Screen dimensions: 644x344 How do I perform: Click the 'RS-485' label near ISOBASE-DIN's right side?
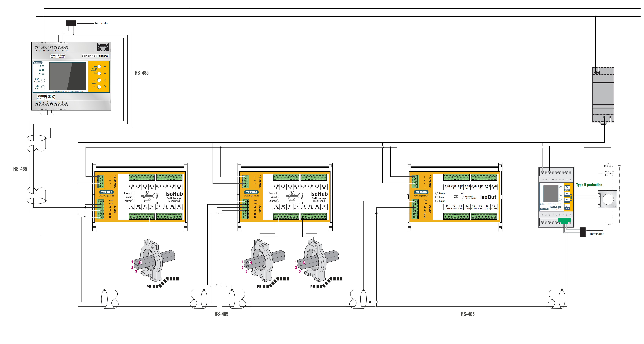142,73
